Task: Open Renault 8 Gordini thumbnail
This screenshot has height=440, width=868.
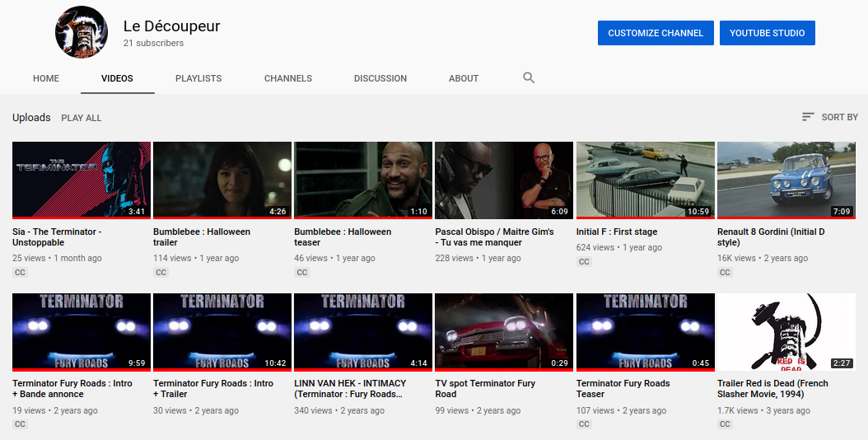Action: click(786, 180)
